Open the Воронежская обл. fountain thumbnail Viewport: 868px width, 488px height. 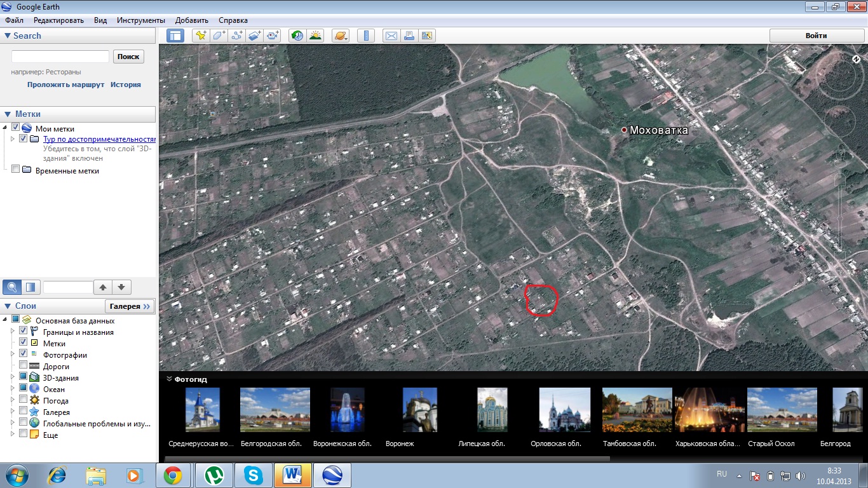tap(348, 410)
